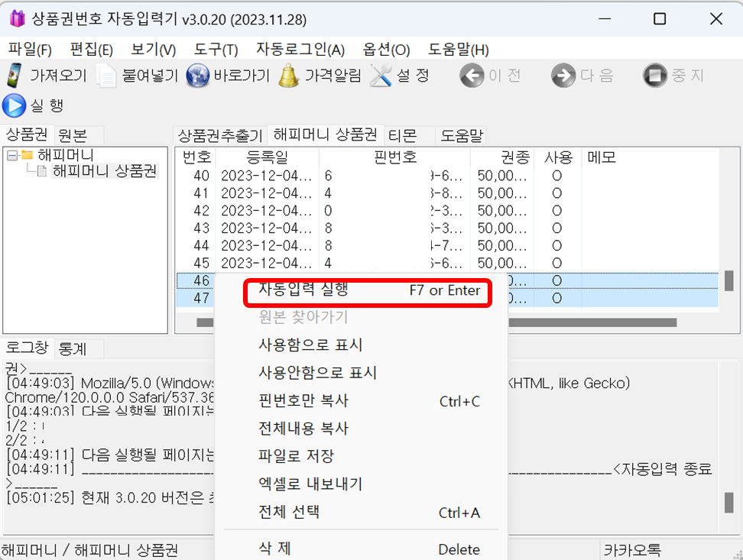Open the 자동로그인(A) menu
Screen dimensions: 743x560
point(300,49)
